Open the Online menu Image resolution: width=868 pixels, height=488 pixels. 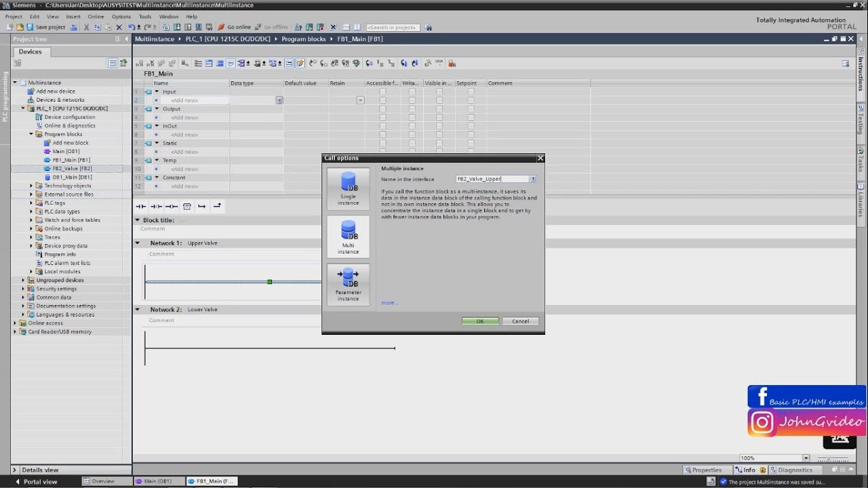click(x=96, y=16)
